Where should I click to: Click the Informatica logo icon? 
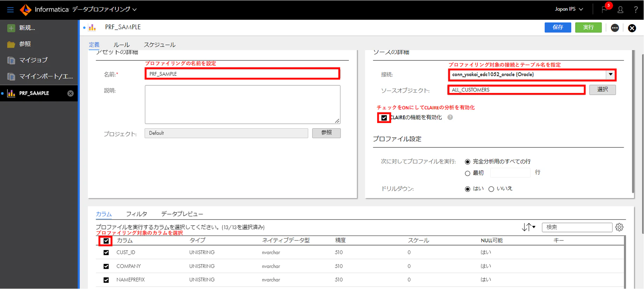click(x=26, y=10)
